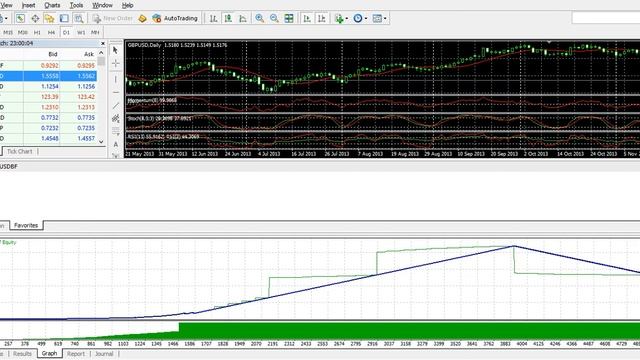The height and width of the screenshot is (360, 640).
Task: Click the tile windows icon
Action: [x=289, y=18]
